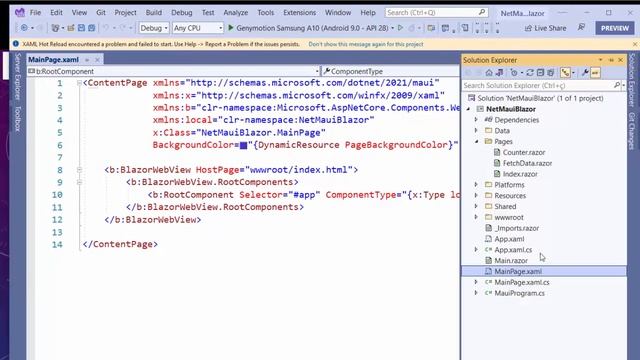Screen dimensions: 640x360
Task: Open Solution Explorer window options dropdown
Action: coord(600,60)
